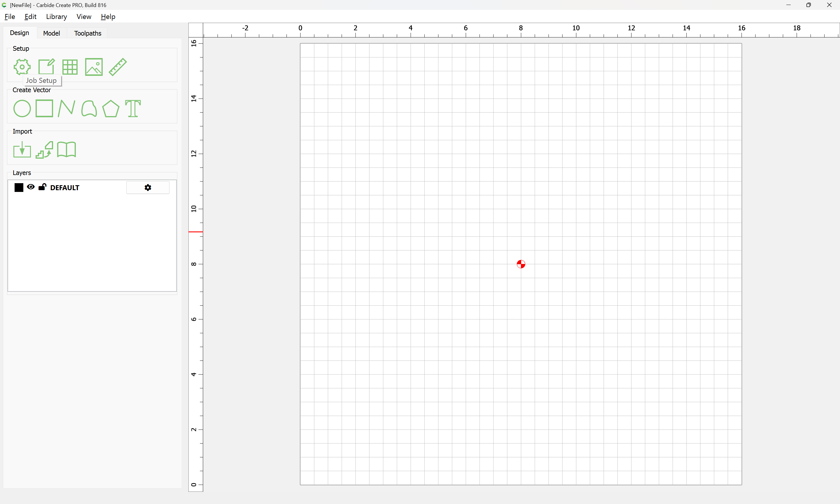The height and width of the screenshot is (504, 840).
Task: Open the grid settings icon in Setup
Action: tap(70, 67)
